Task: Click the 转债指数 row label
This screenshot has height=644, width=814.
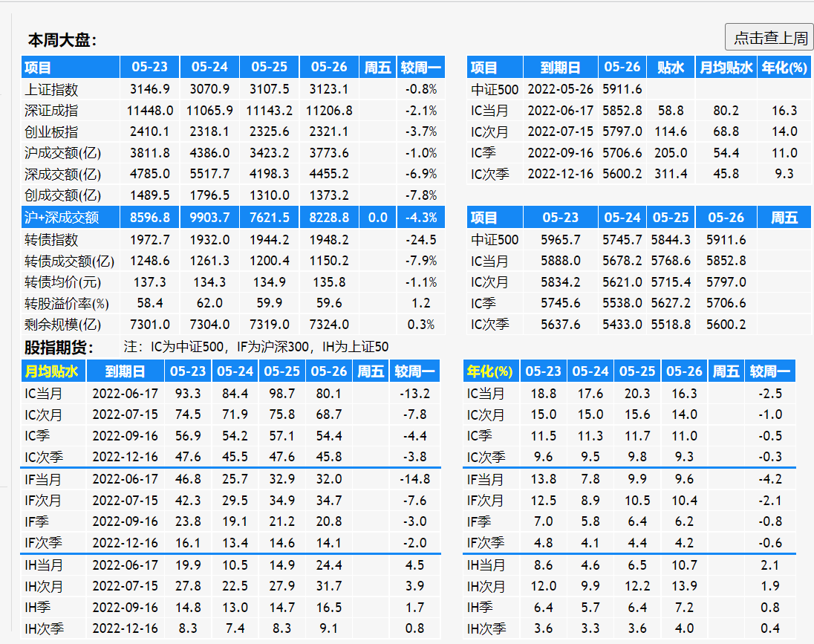Action: click(51, 240)
